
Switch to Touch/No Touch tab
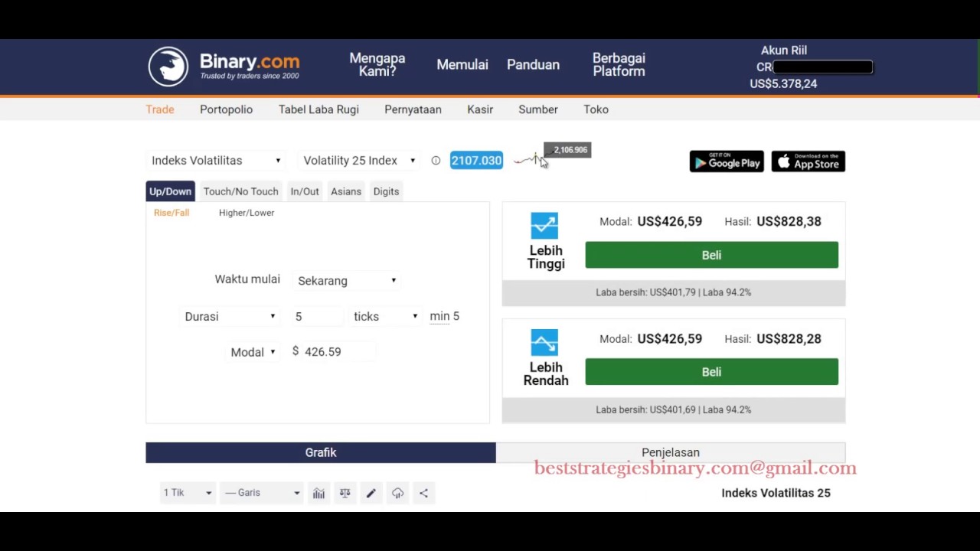tap(240, 191)
